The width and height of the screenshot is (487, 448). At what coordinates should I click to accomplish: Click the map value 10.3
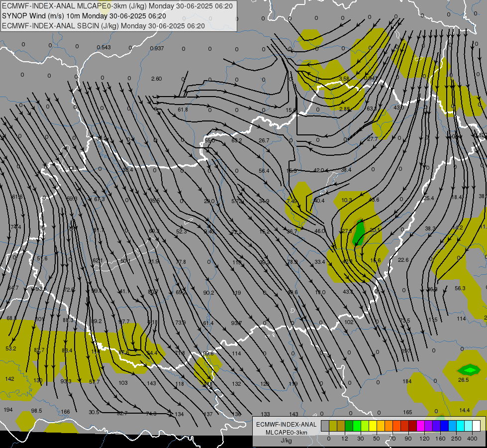347,200
